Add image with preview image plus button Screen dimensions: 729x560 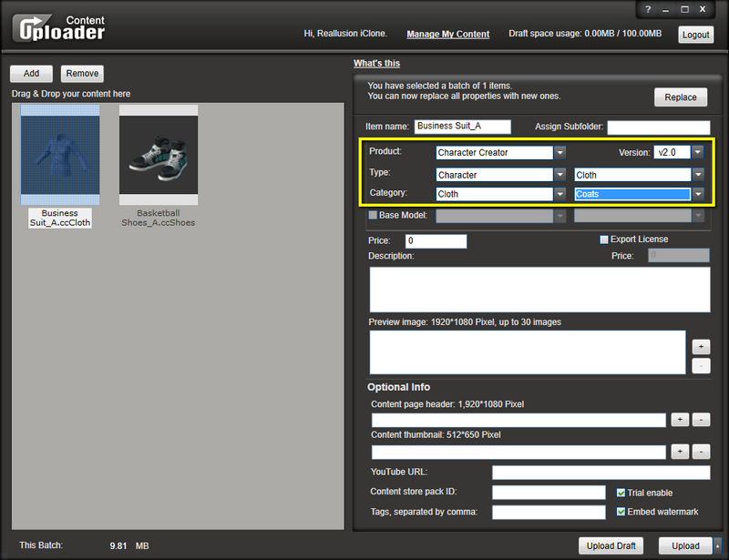pyautogui.click(x=701, y=347)
